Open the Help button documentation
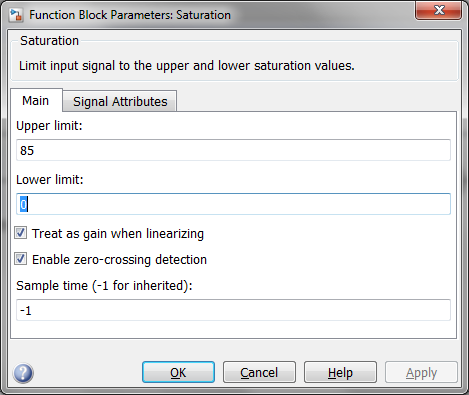This screenshot has width=469, height=395. coord(340,372)
